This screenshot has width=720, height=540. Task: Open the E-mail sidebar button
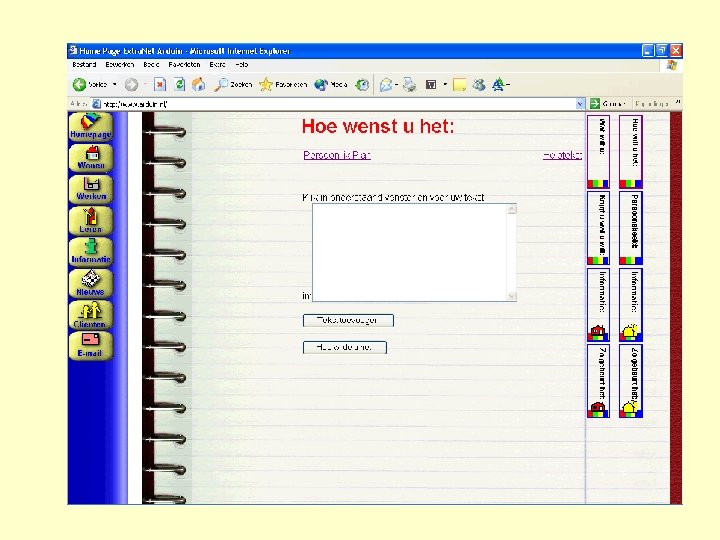(90, 345)
